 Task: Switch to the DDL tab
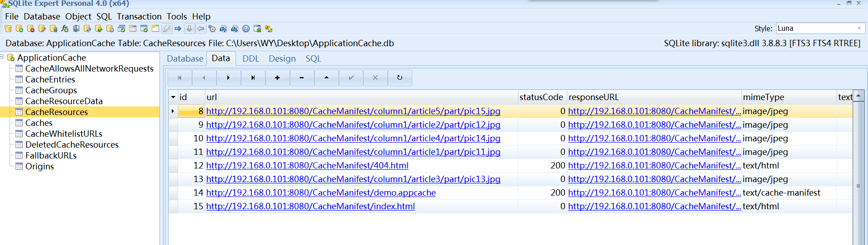(251, 58)
